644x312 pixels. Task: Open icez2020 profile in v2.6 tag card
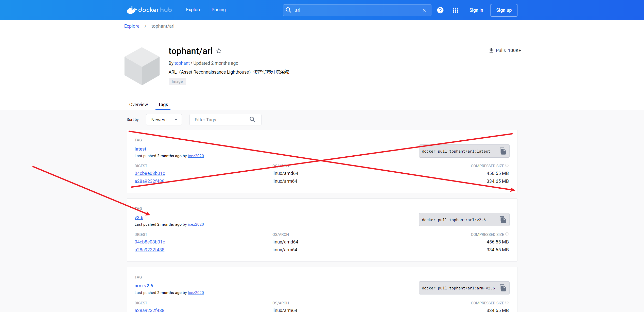[196, 224]
